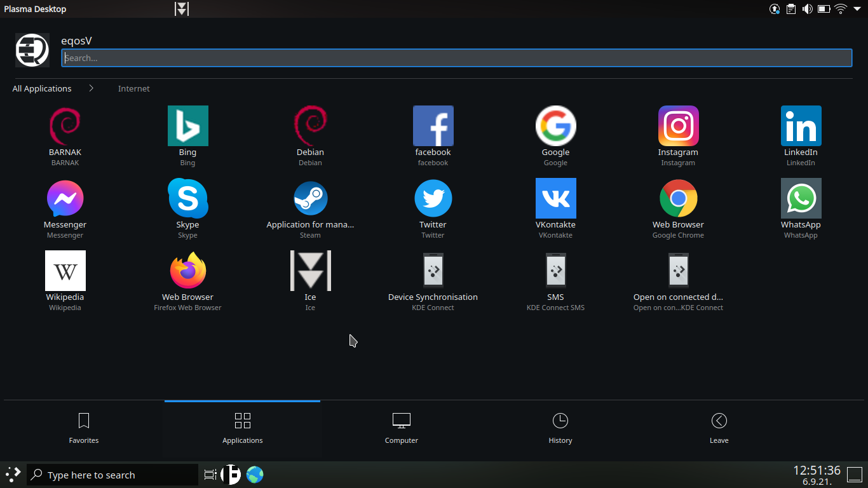Go to the Leave tab
The image size is (868, 488).
(719, 429)
